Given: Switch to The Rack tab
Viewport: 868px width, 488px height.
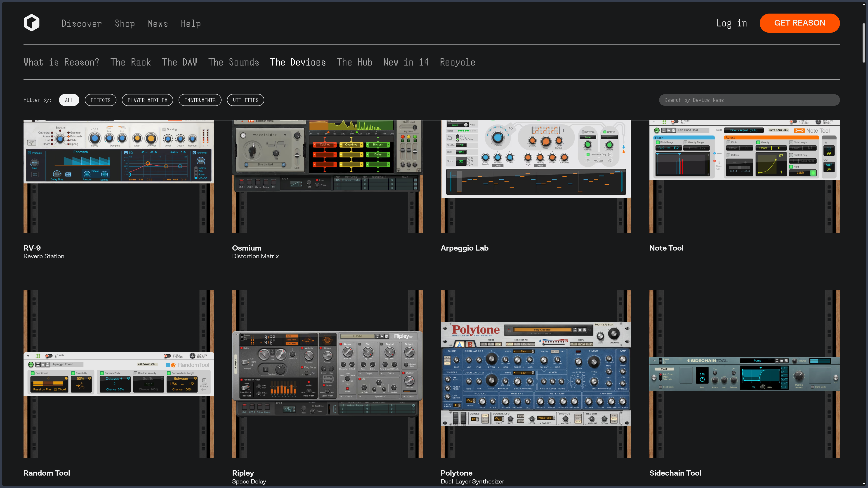Looking at the screenshot, I should (x=131, y=62).
